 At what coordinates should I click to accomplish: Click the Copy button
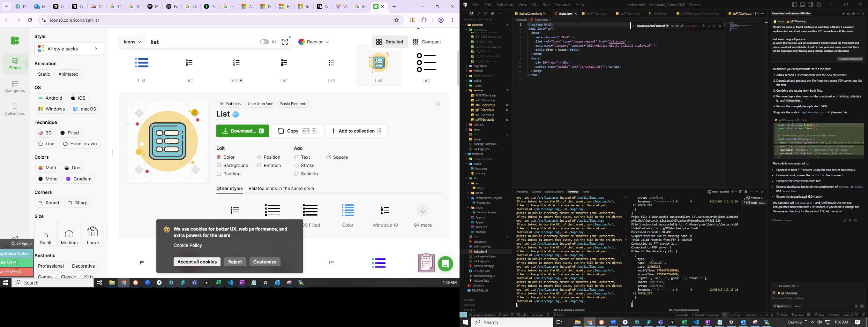click(297, 131)
